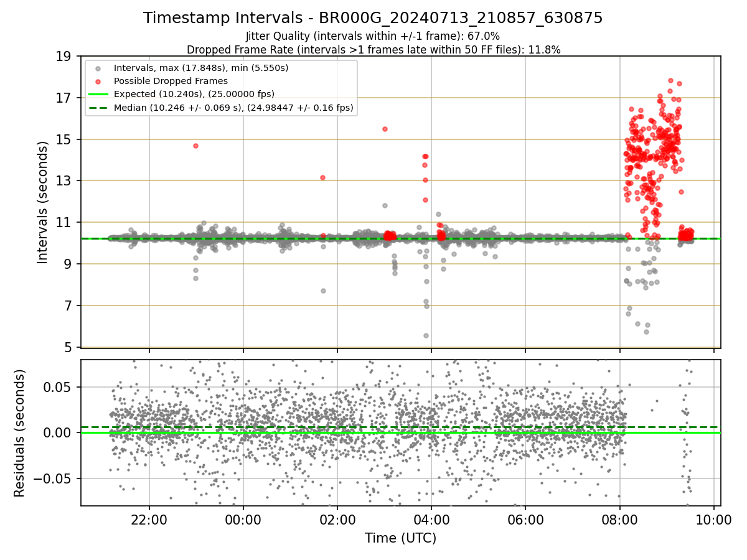Viewport: 747px width, 560px height.
Task: Click the red dot marker in the legend
Action: (98, 81)
